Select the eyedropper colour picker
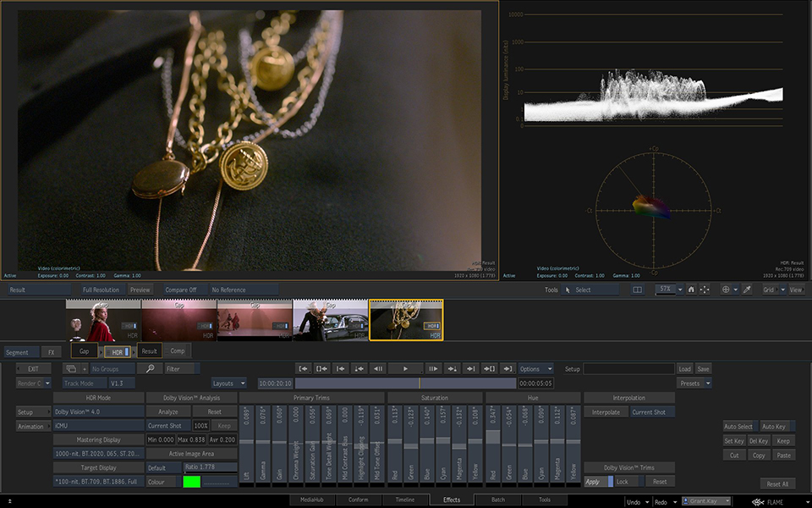812x508 pixels. (747, 290)
